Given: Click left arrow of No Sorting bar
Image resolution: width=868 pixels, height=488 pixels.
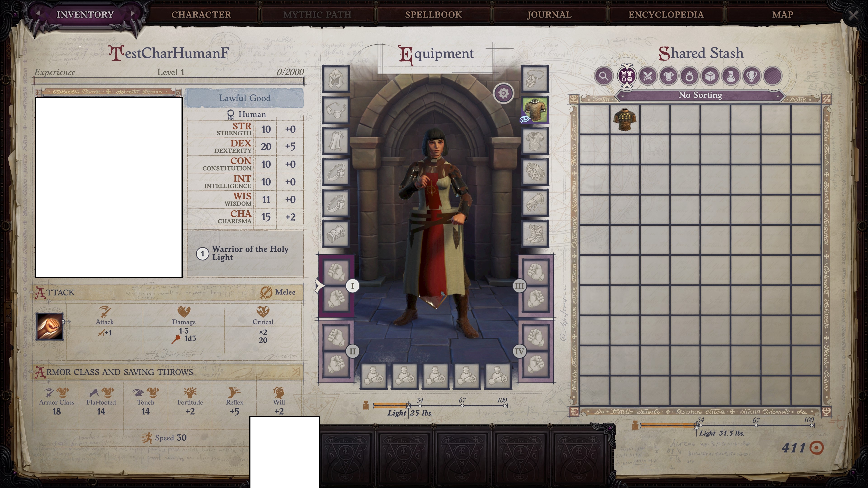Looking at the screenshot, I should tap(623, 96).
